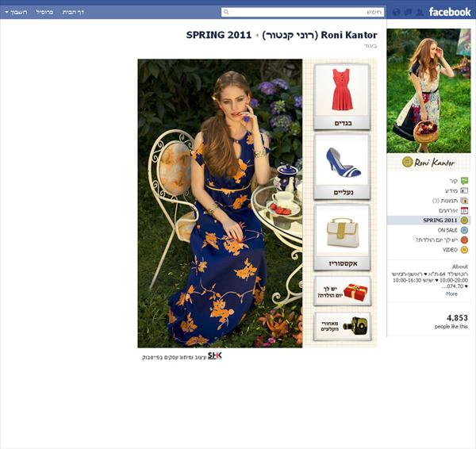Click the SHK logo below the photo
Viewport: 476px width, 449px height.
pos(215,355)
